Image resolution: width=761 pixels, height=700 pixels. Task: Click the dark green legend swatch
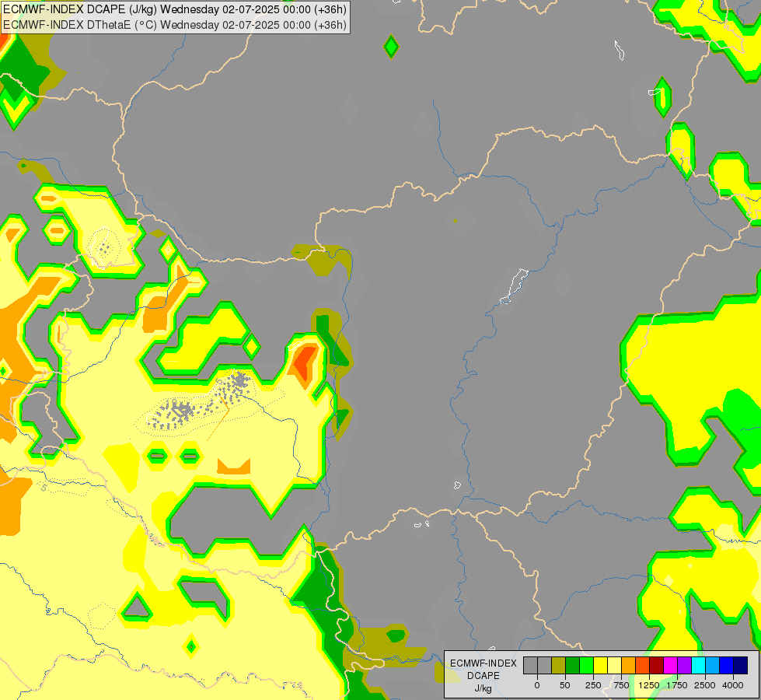coord(573,666)
